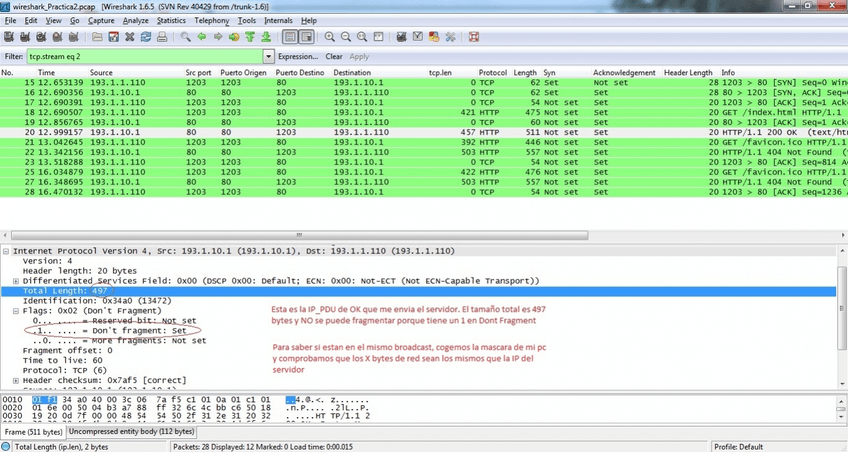Click the Reload capture file icon
The image size is (848, 452).
146,37
